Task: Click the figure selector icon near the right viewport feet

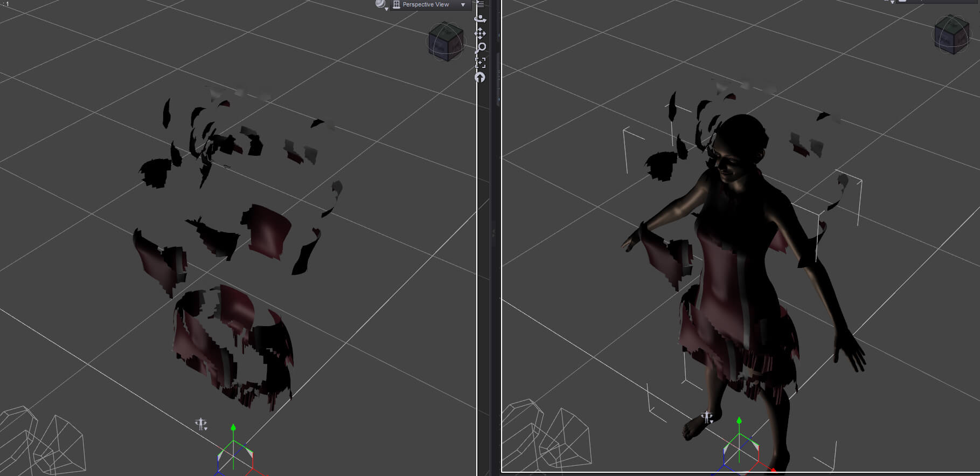Action: coord(707,417)
